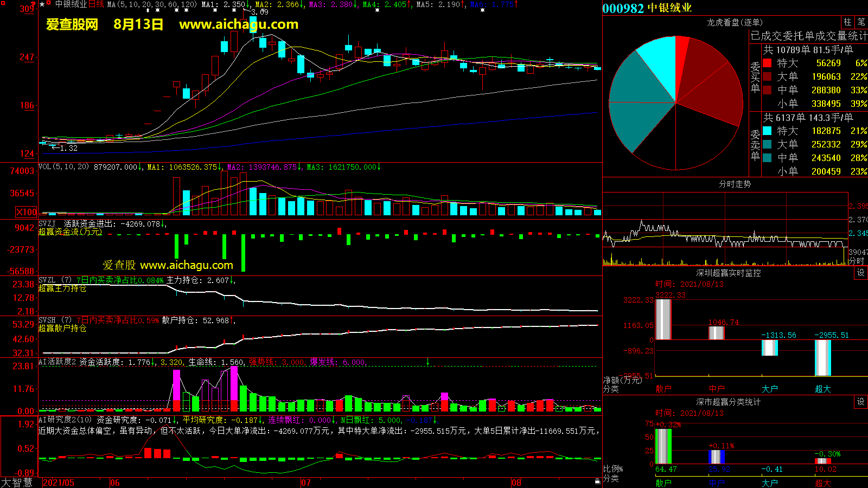Viewport: 868px width, 488px height.
Task: Click the 大智慧 logo at bottom-left
Action: (x=17, y=483)
